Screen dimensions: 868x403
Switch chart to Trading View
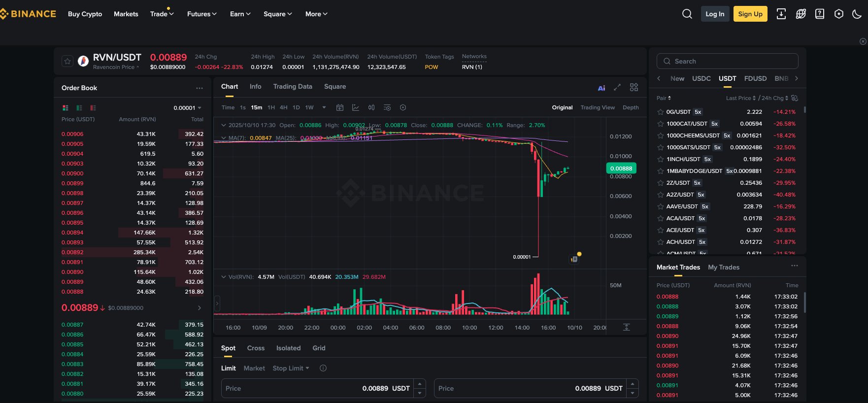tap(597, 107)
